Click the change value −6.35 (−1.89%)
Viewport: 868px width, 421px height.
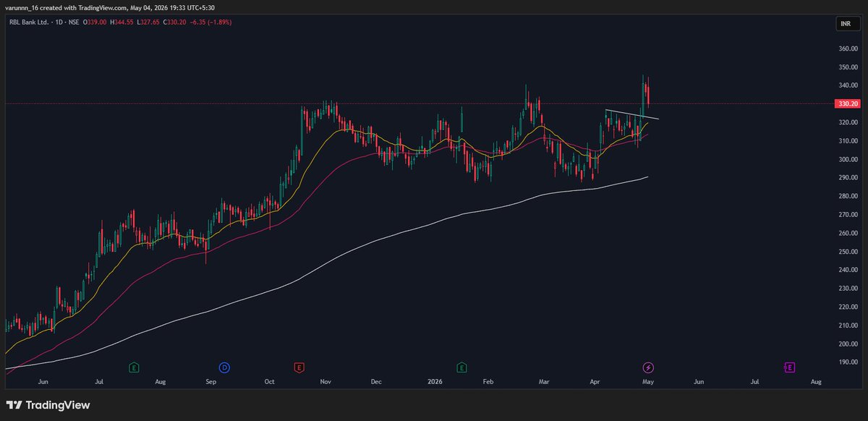click(x=210, y=22)
